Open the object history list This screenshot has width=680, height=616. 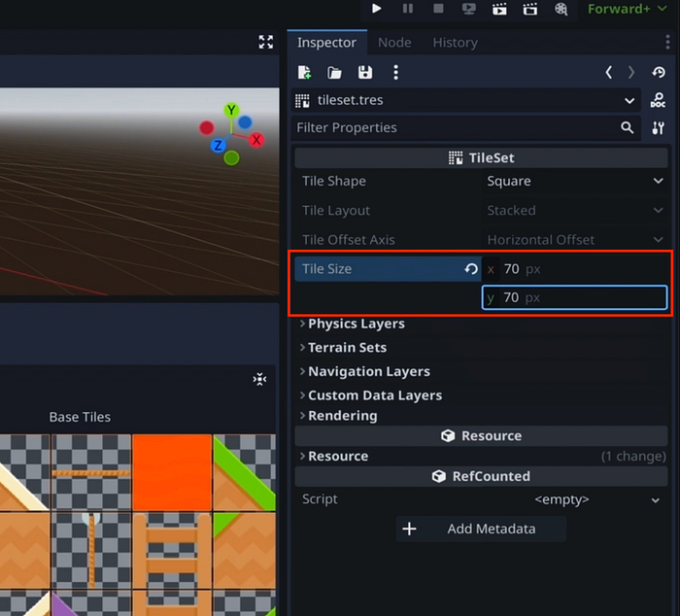click(659, 73)
